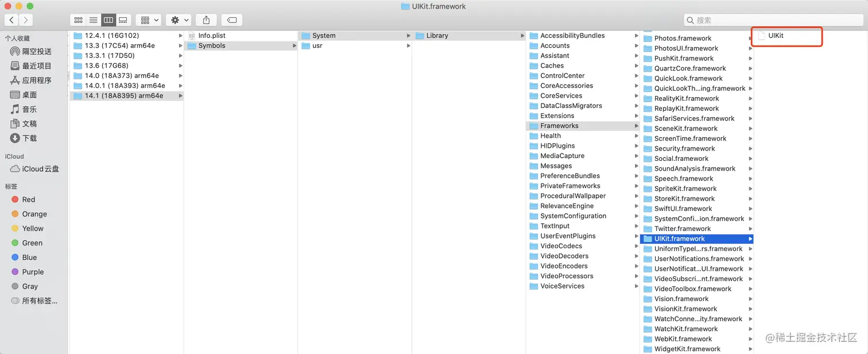Expand arrow next to UIKit.framework
Viewport: 868px width, 354px height.
pyautogui.click(x=750, y=238)
